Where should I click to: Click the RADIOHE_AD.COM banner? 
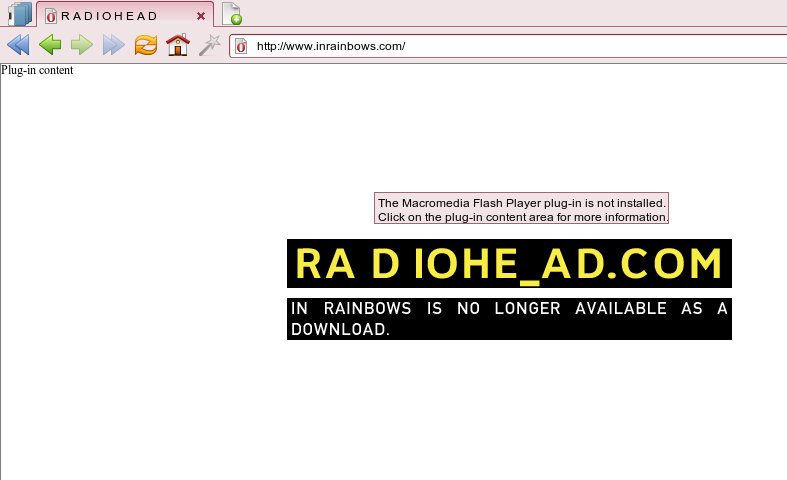509,264
